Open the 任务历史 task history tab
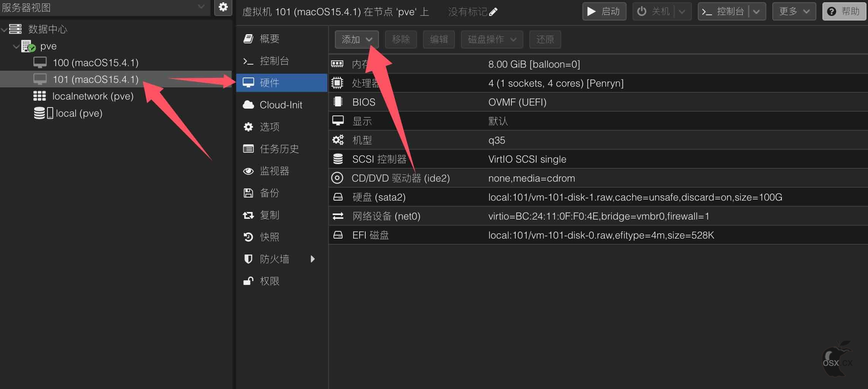 pos(282,149)
